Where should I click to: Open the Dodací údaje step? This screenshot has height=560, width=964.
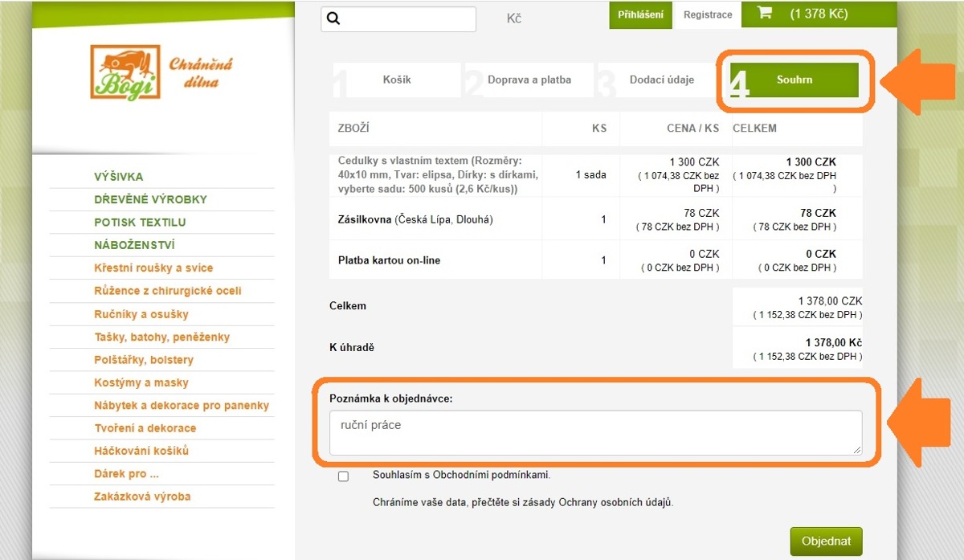tap(661, 80)
